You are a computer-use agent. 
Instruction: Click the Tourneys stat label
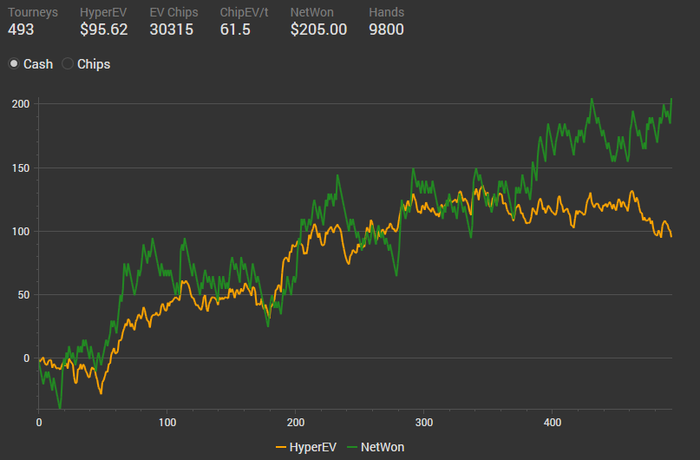coord(33,13)
